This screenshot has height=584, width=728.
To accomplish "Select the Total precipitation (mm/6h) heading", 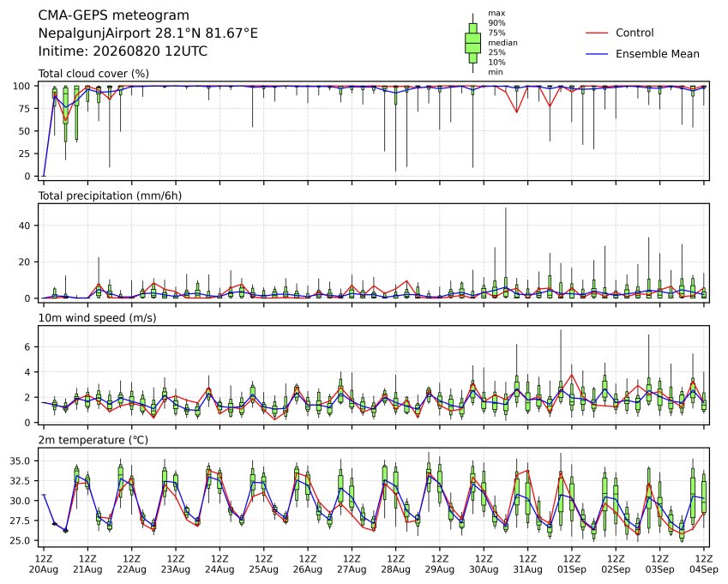I will point(110,196).
